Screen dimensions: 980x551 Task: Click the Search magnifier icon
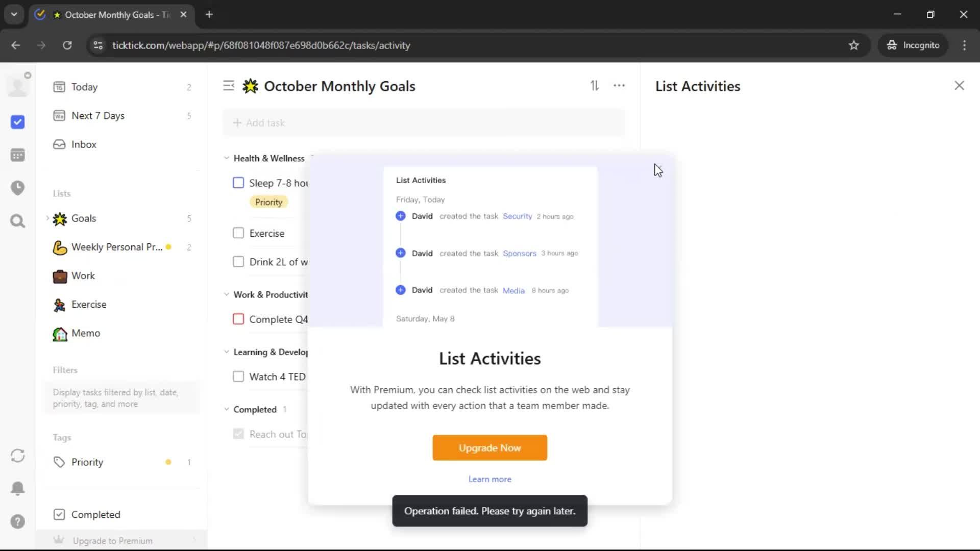17,221
